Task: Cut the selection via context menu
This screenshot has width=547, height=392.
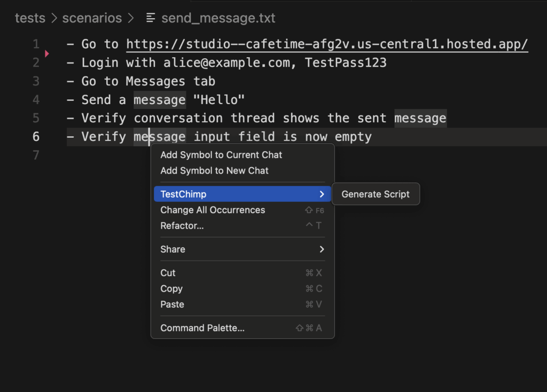Action: 168,273
